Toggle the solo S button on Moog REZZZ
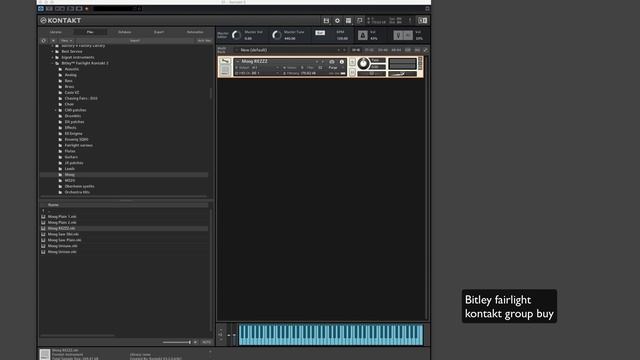640x360 pixels. [352, 62]
